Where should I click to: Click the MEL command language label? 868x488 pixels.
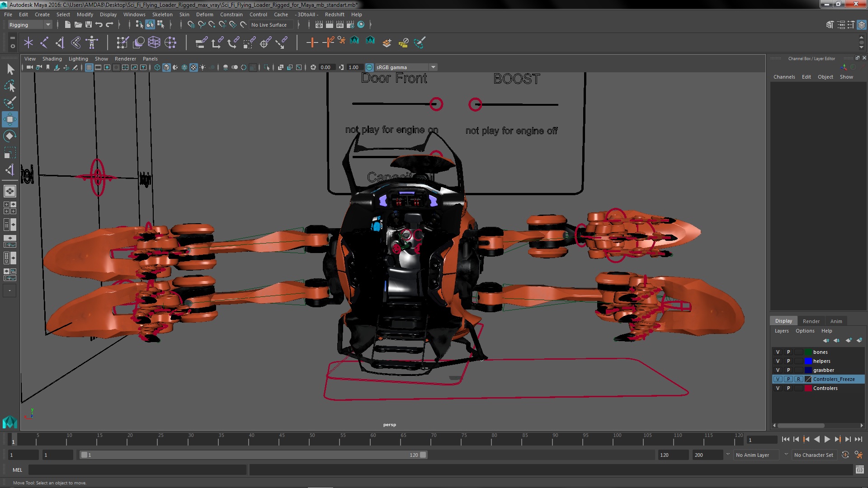tap(17, 470)
